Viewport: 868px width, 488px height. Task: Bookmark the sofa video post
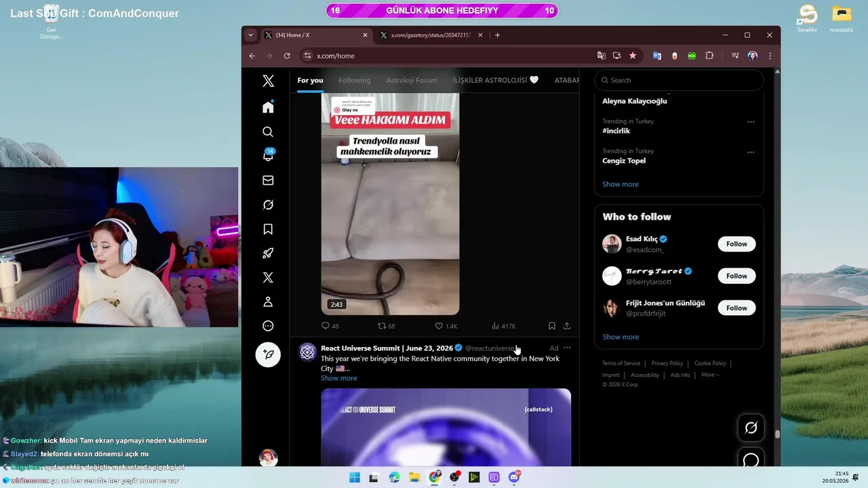click(552, 326)
